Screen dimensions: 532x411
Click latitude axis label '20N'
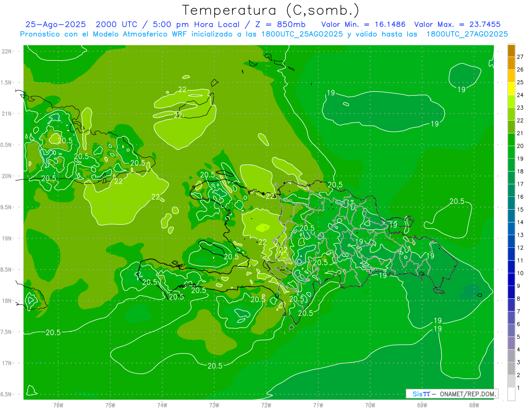(7, 176)
